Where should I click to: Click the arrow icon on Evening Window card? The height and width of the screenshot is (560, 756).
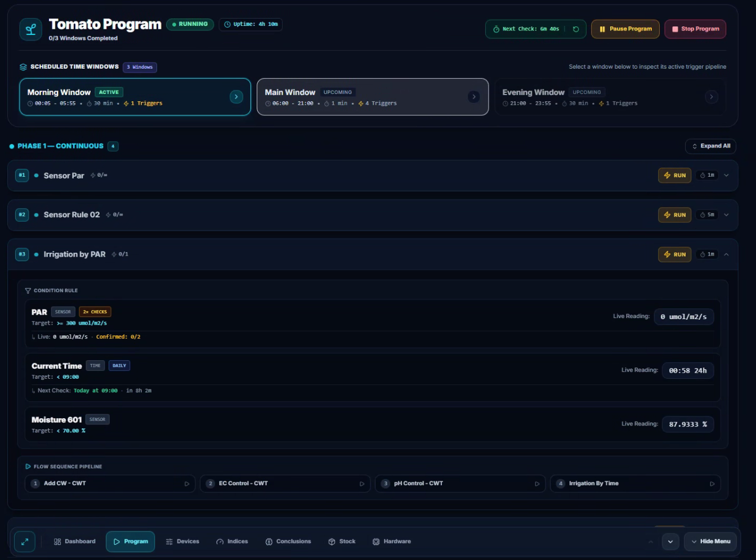[712, 97]
